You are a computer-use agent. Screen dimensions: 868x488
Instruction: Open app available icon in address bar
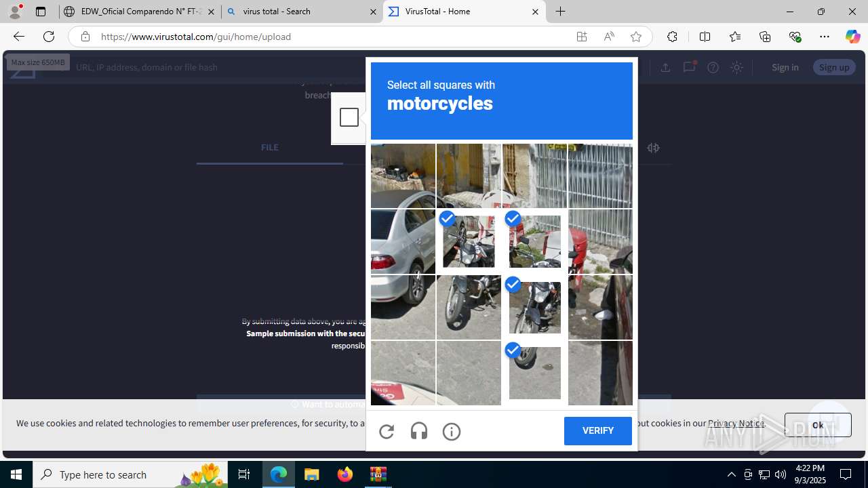[x=582, y=37]
